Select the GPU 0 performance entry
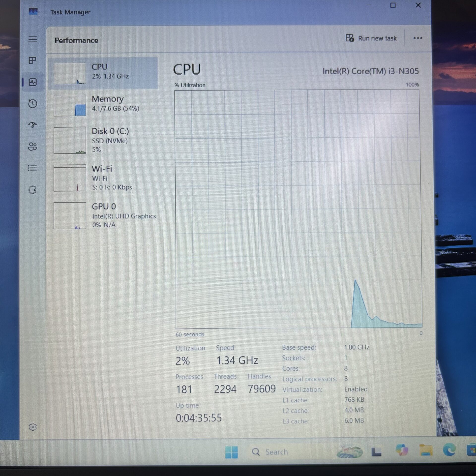476x476 pixels. (103, 216)
